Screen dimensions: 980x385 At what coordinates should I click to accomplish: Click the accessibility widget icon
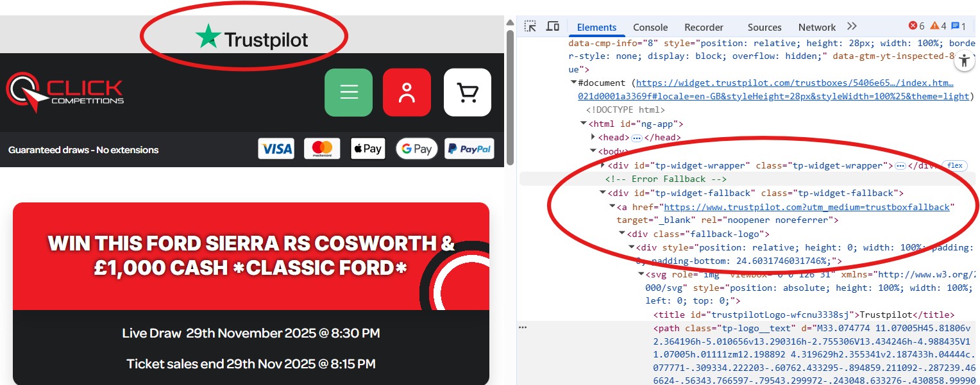tap(964, 61)
